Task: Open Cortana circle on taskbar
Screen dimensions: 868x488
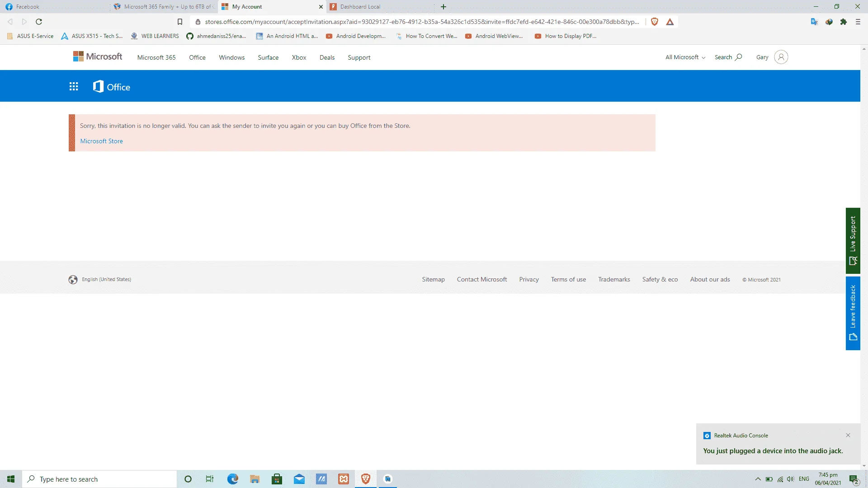Action: point(188,479)
